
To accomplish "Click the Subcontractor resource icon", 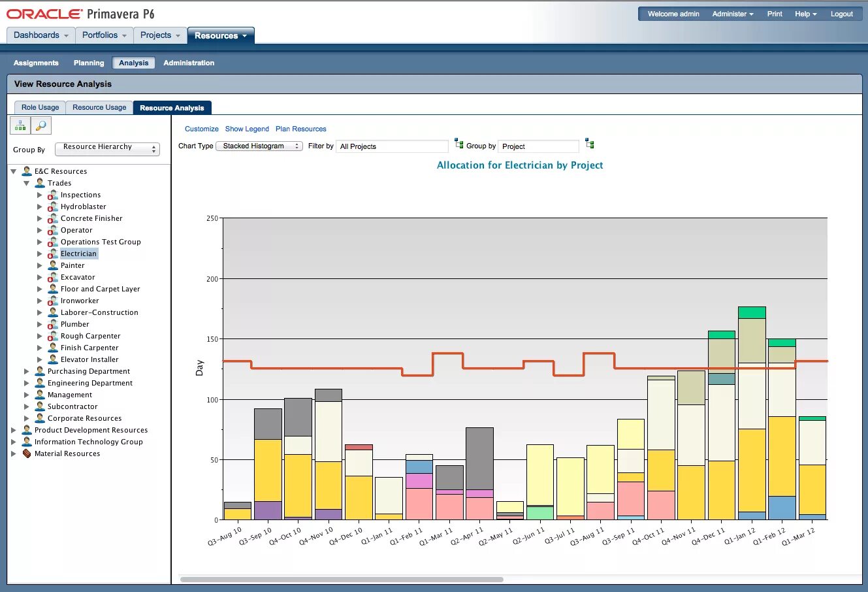I will point(40,406).
